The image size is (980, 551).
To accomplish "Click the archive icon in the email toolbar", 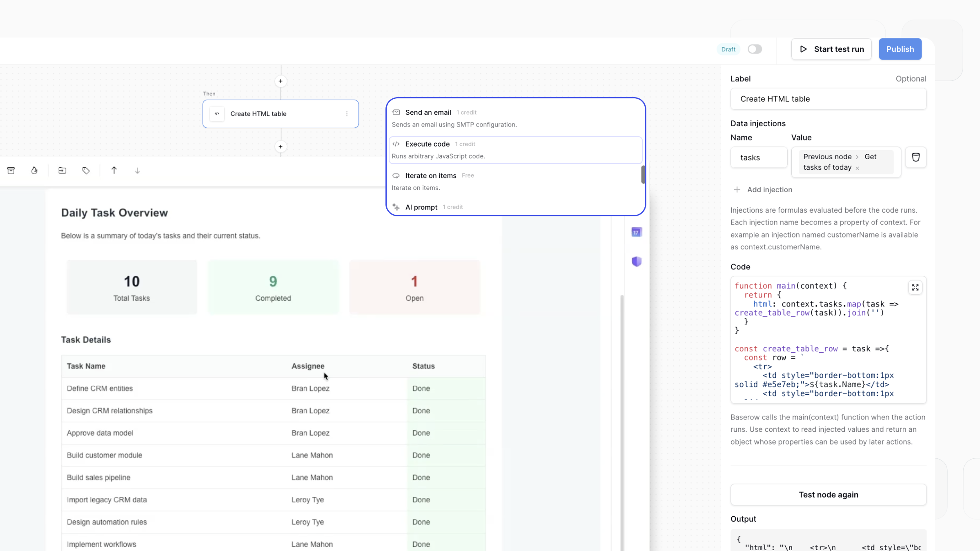I will click(11, 171).
